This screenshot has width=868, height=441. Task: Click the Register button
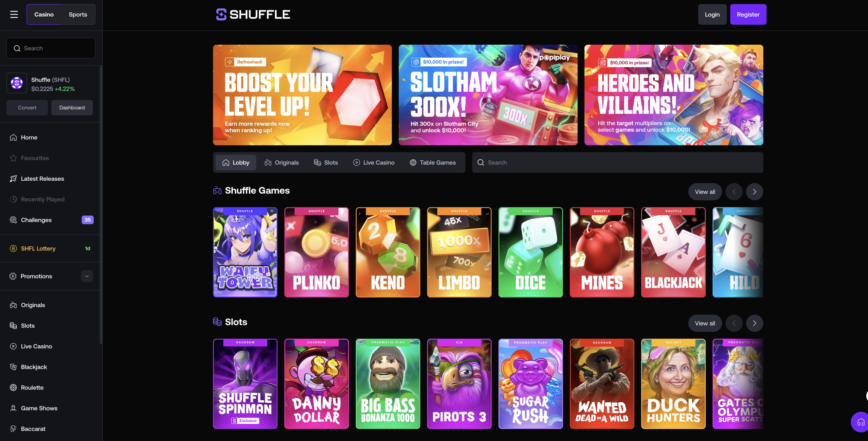pos(748,15)
